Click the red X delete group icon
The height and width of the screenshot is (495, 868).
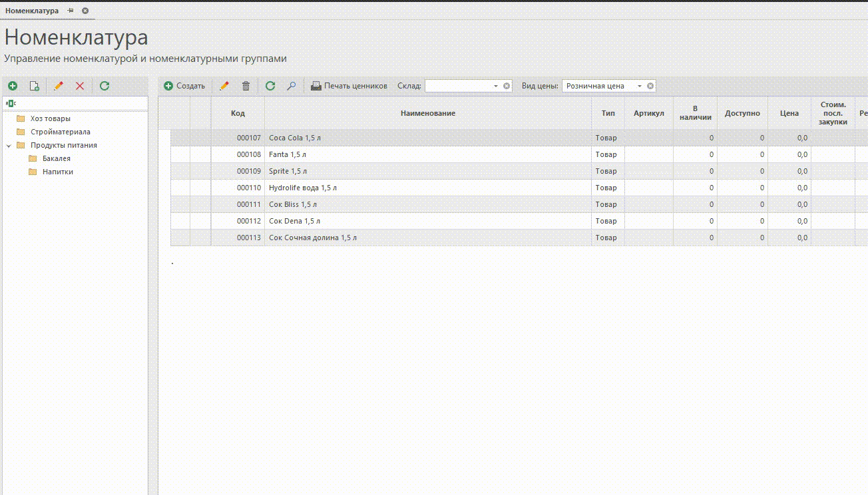click(x=80, y=86)
